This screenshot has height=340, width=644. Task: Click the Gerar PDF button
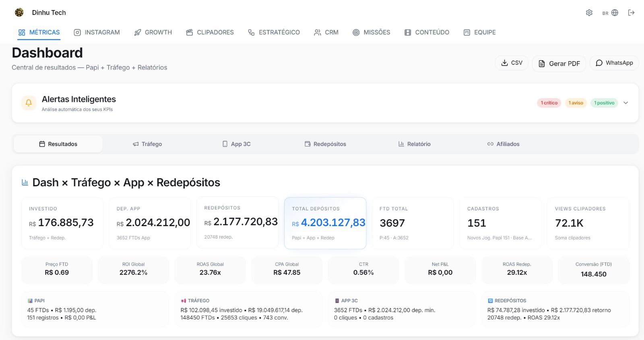point(559,64)
